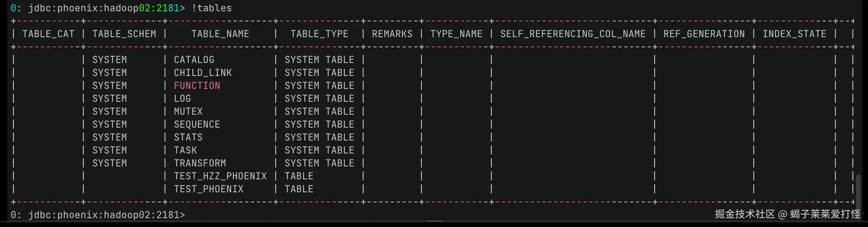Viewport: 868px width, 227px height.
Task: Click the !tables command text
Action: point(212,8)
